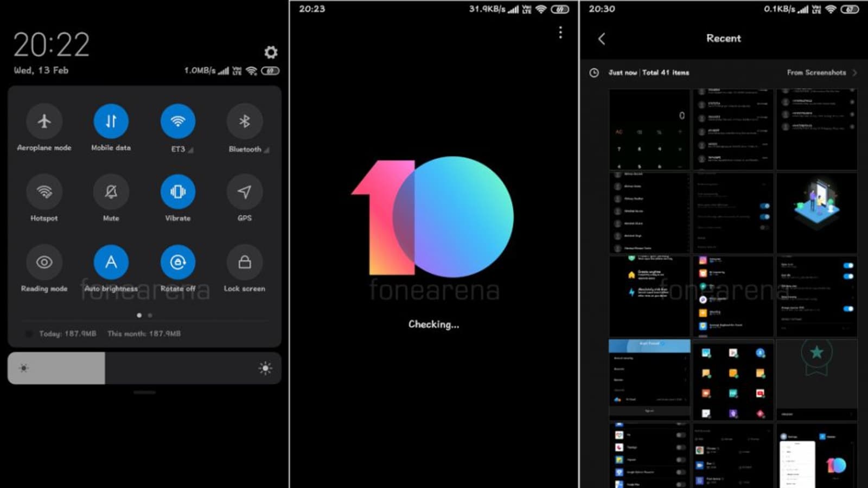Expand Wi-Fi options arrow beside ET3
This screenshot has height=488, width=868.
pyautogui.click(x=190, y=150)
